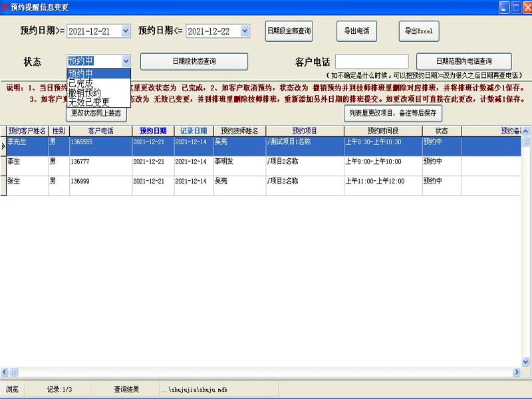Focus the 客户电话 input field
Screen dimensions: 532x399
tap(372, 61)
